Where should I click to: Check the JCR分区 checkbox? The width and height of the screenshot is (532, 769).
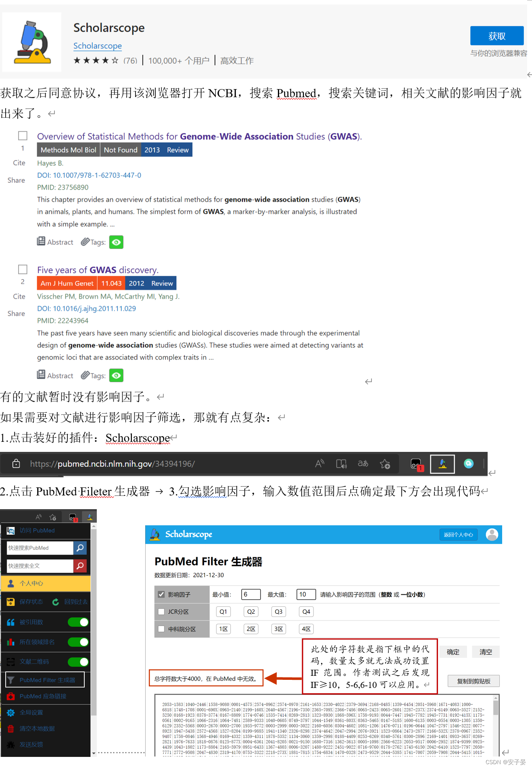[x=161, y=612]
